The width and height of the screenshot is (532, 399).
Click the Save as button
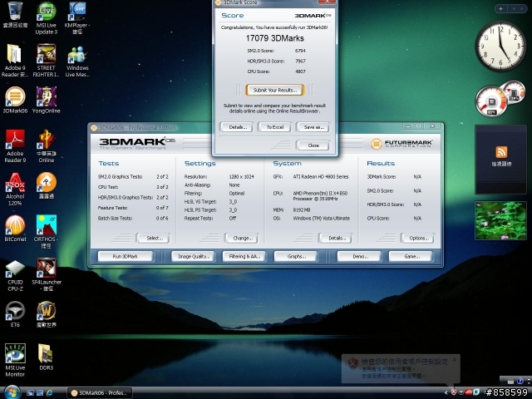point(313,127)
